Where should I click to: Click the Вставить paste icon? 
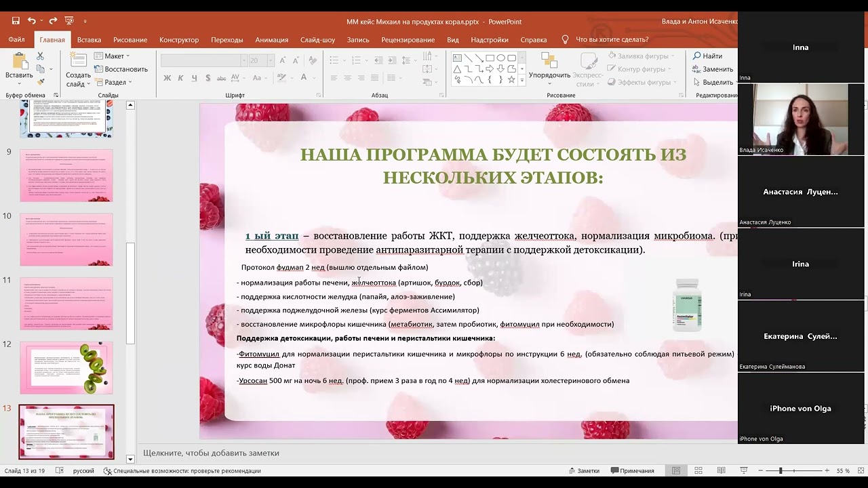(19, 60)
